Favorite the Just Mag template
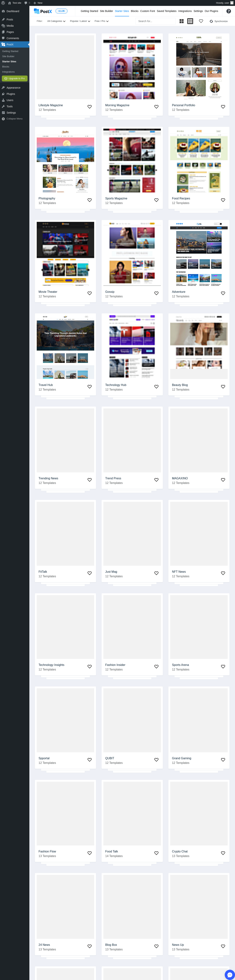The width and height of the screenshot is (235, 980). pos(156,573)
